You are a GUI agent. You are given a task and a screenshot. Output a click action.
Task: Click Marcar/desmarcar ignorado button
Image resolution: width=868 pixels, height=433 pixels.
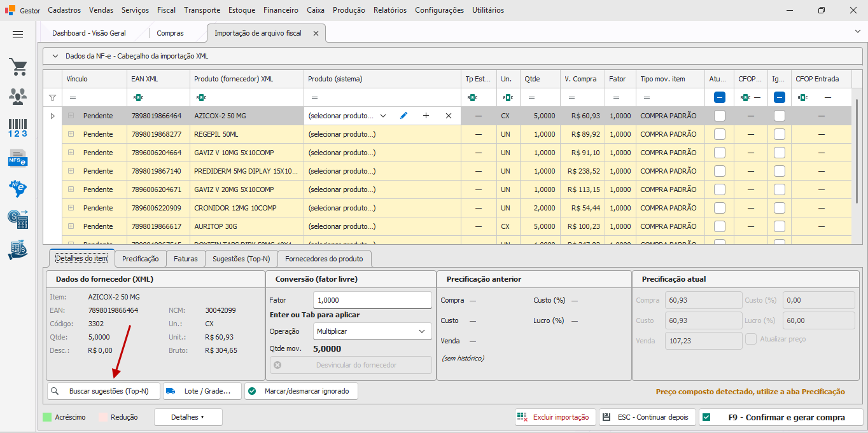point(301,391)
